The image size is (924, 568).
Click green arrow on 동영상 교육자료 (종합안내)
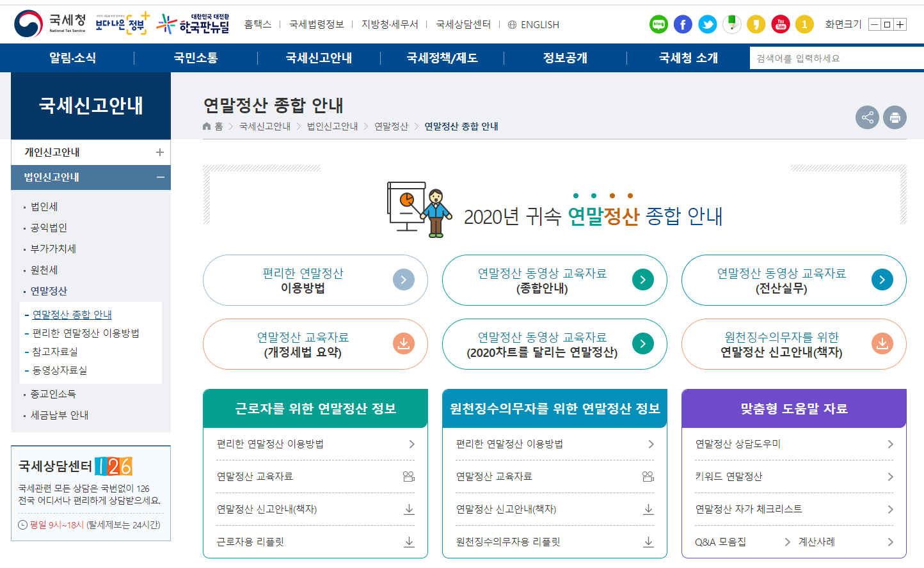pyautogui.click(x=643, y=280)
